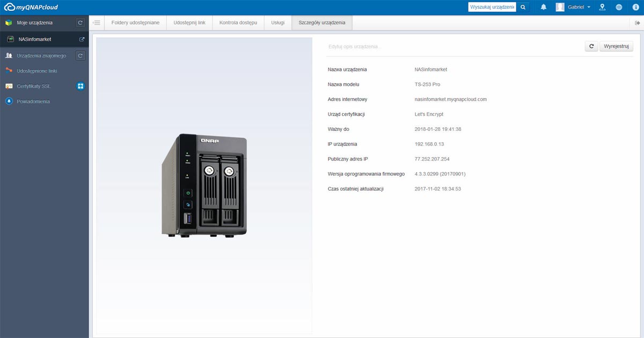Click the info icon in header
644x338 pixels.
pyautogui.click(x=635, y=7)
